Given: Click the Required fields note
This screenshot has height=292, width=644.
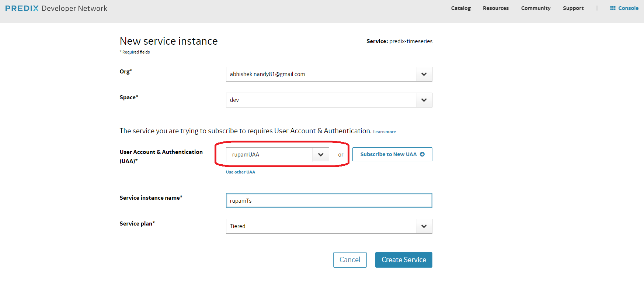Looking at the screenshot, I should tap(135, 52).
